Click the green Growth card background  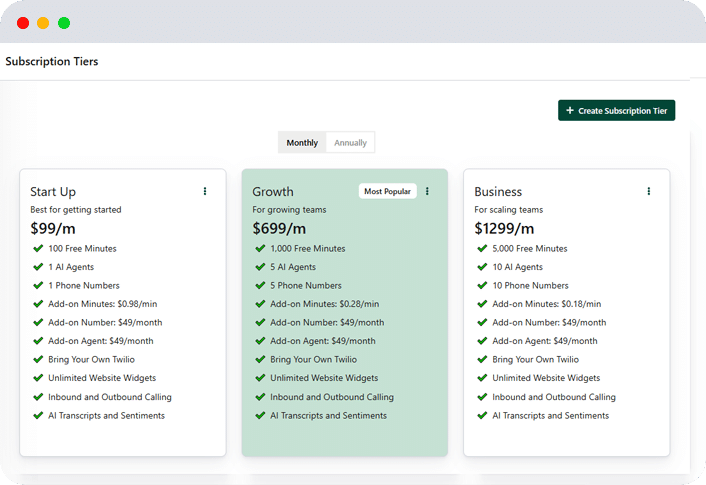click(344, 435)
